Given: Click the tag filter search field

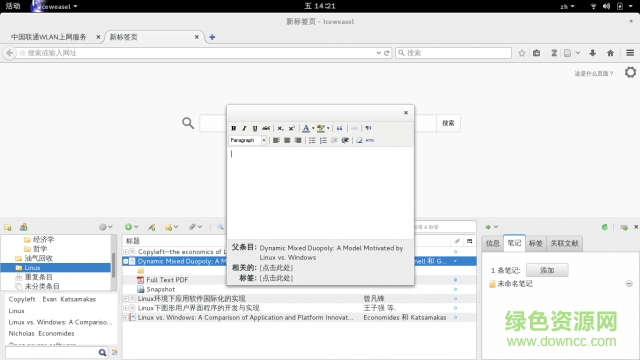Looking at the screenshot, I should [x=52, y=352].
